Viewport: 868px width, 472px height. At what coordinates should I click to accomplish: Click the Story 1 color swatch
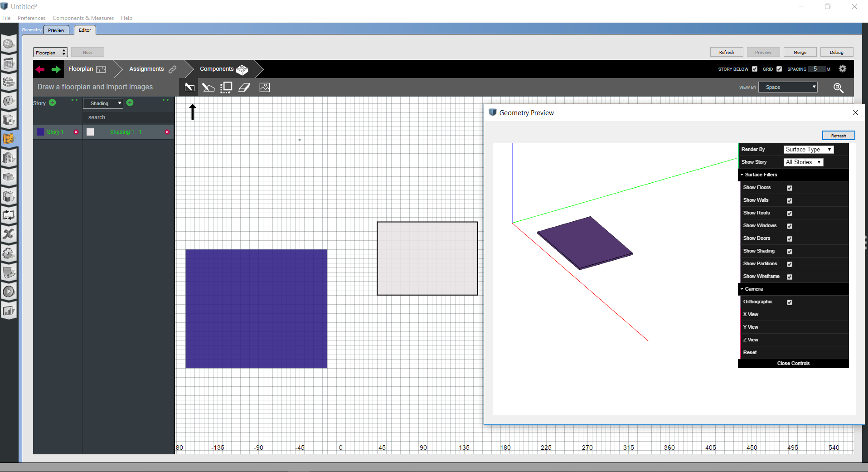click(x=40, y=132)
